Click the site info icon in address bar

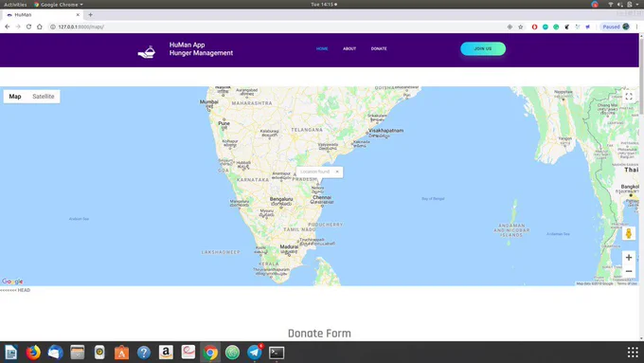point(53,27)
